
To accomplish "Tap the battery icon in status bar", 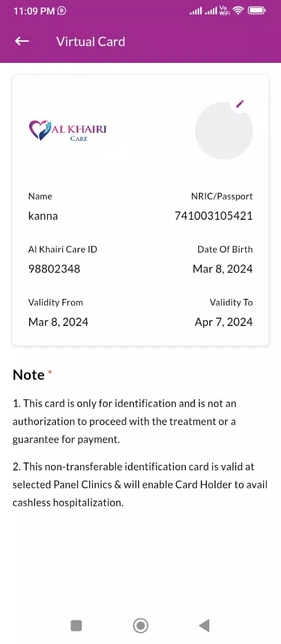I will tap(257, 11).
